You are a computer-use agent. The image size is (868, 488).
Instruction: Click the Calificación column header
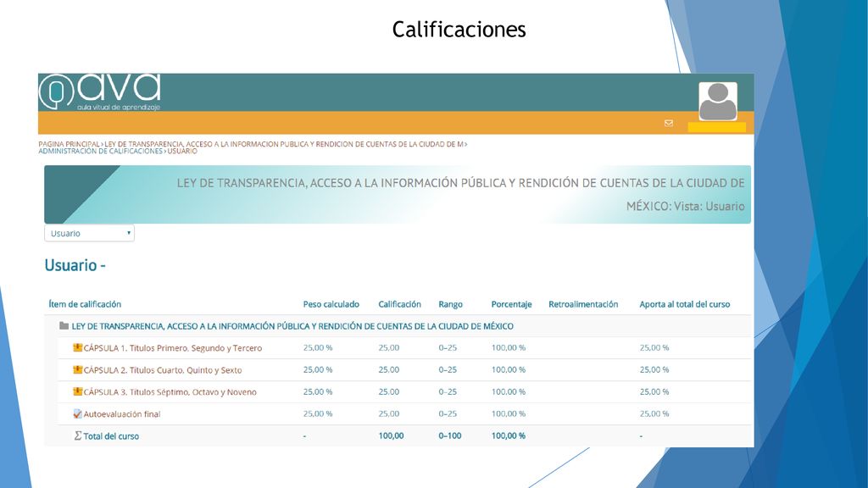[400, 304]
